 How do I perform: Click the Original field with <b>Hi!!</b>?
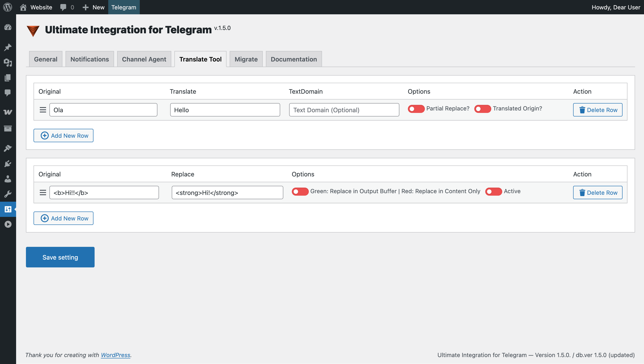coord(104,193)
